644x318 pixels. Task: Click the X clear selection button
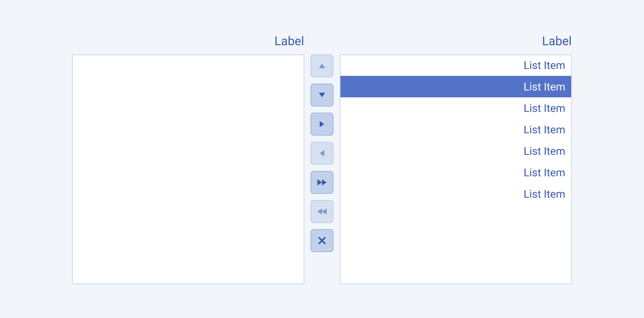[x=322, y=240]
